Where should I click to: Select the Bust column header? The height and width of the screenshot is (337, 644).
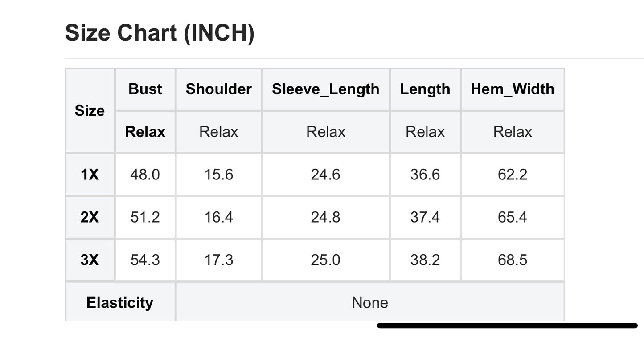point(145,89)
